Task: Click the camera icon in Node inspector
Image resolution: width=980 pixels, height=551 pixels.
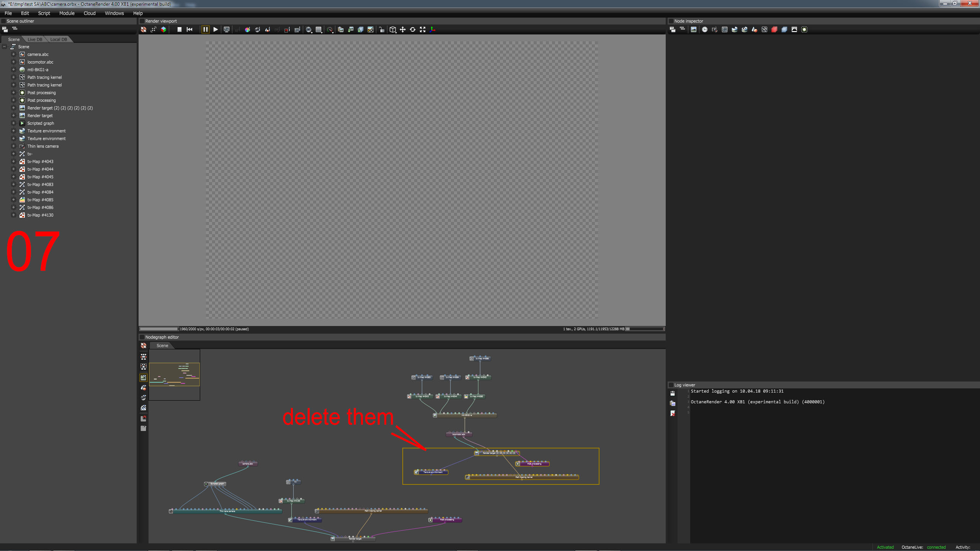Action: [714, 29]
